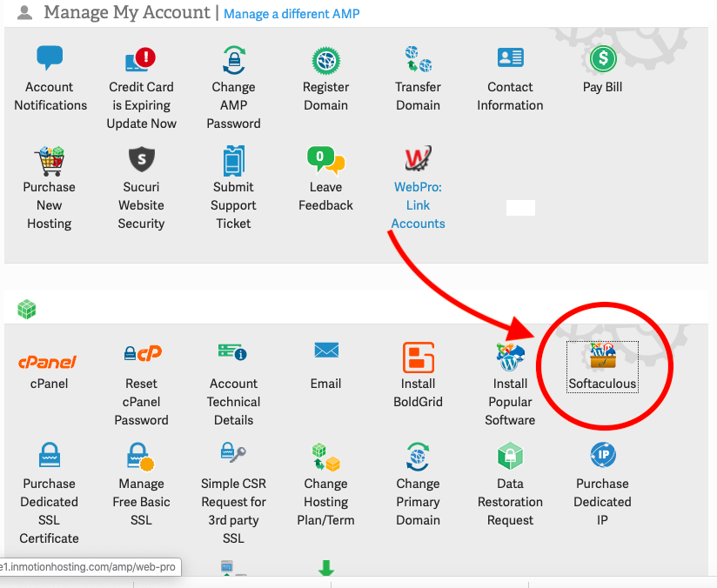Click the Change Primary Domain icon
This screenshot has height=588, width=717.
click(x=418, y=457)
